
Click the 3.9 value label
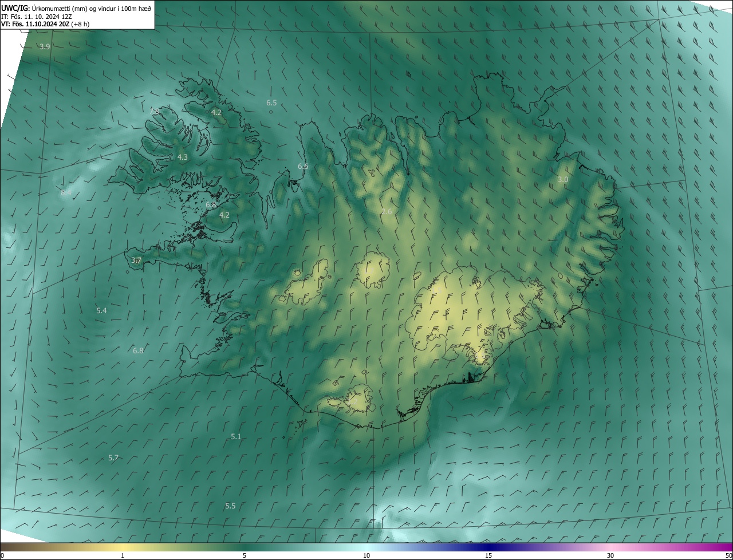tap(45, 46)
